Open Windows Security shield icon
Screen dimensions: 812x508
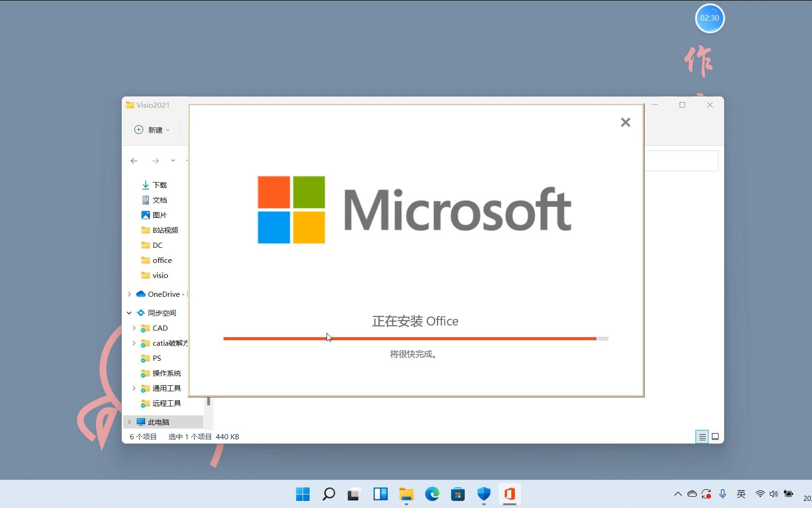484,494
